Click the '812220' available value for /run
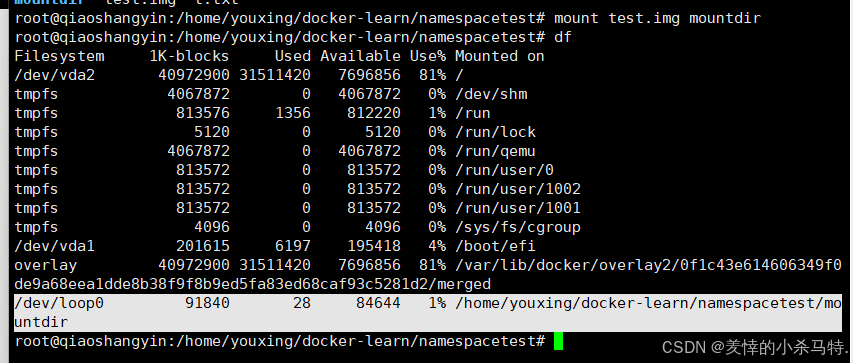 [x=374, y=113]
